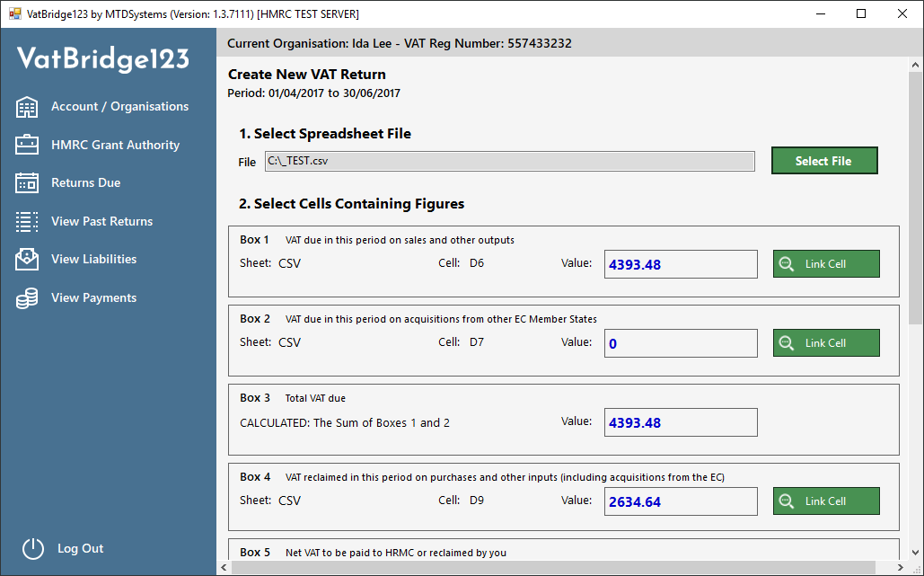Click Box 4 value field 2634.64
The width and height of the screenshot is (924, 576).
681,501
